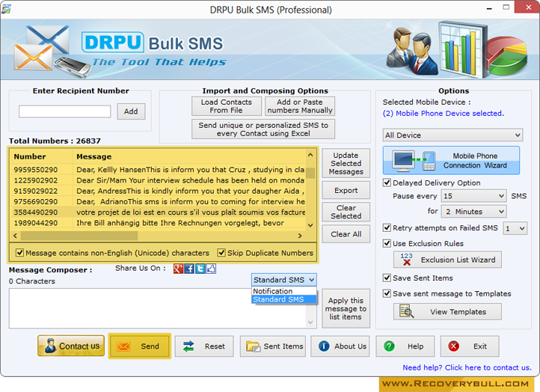Share on Facebook icon
This screenshot has width=540, height=392.
click(189, 269)
